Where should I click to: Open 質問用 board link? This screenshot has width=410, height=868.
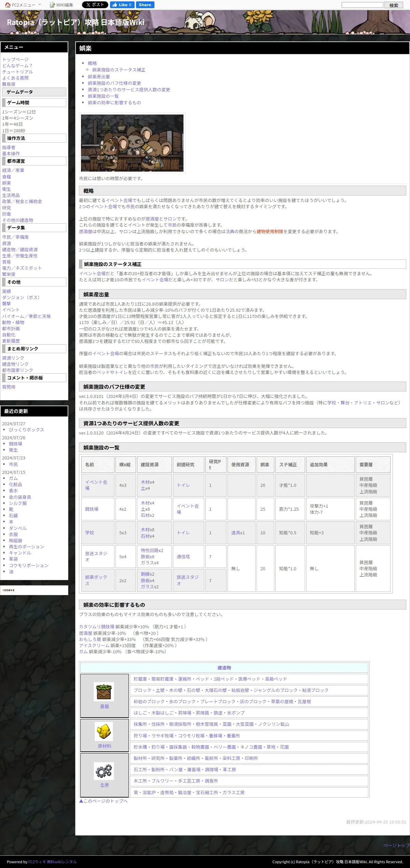pyautogui.click(x=9, y=387)
